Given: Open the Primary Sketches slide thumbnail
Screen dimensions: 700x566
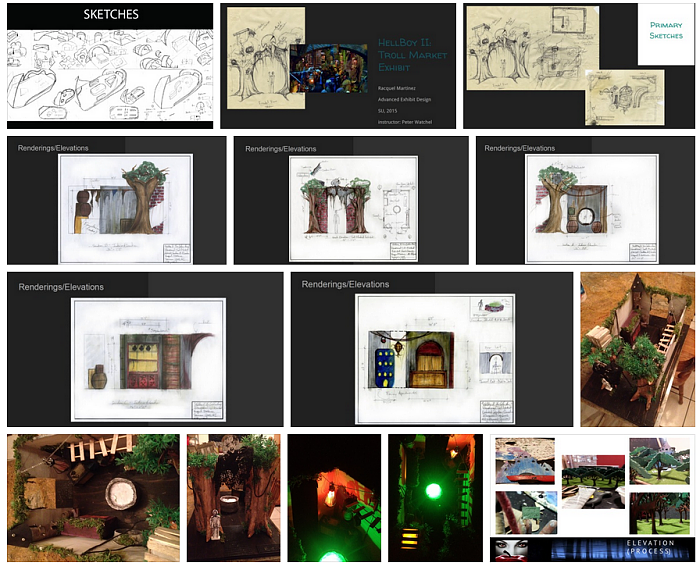Looking at the screenshot, I should [x=579, y=66].
